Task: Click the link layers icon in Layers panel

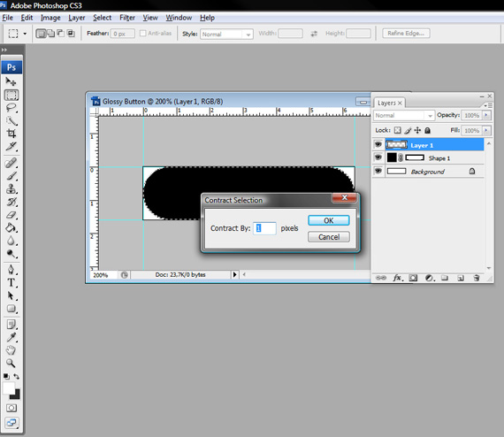Action: 381,278
